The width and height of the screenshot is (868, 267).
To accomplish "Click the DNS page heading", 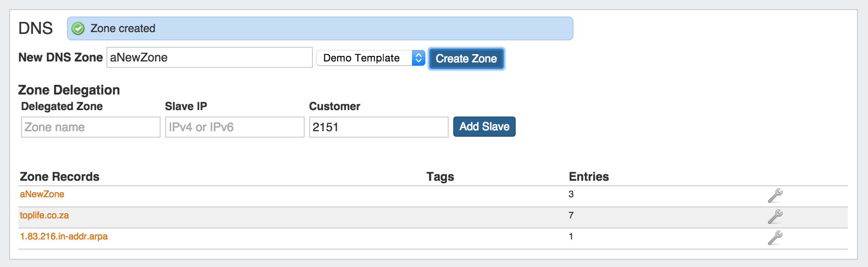I will click(x=35, y=28).
